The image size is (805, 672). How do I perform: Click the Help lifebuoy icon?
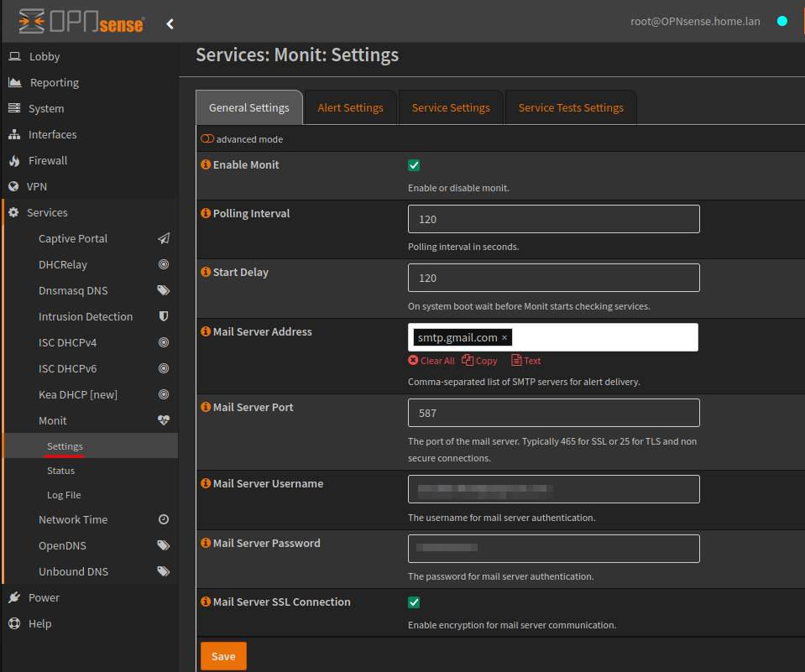(14, 624)
